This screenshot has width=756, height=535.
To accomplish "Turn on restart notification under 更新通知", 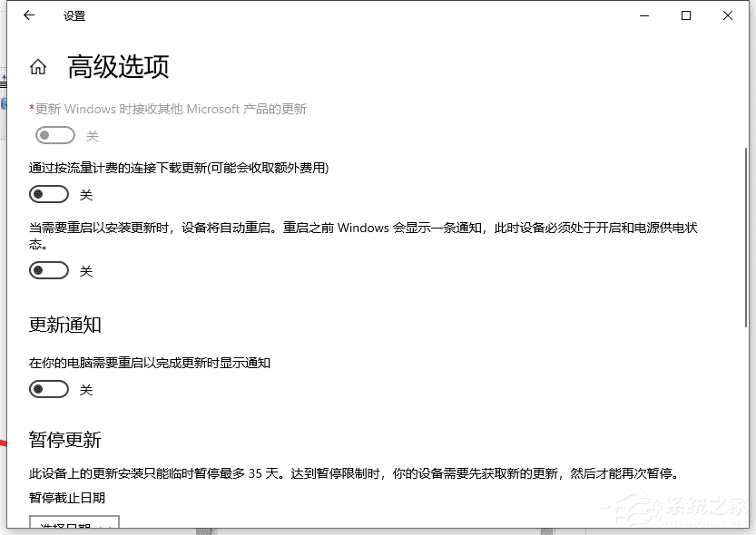I will click(x=48, y=389).
